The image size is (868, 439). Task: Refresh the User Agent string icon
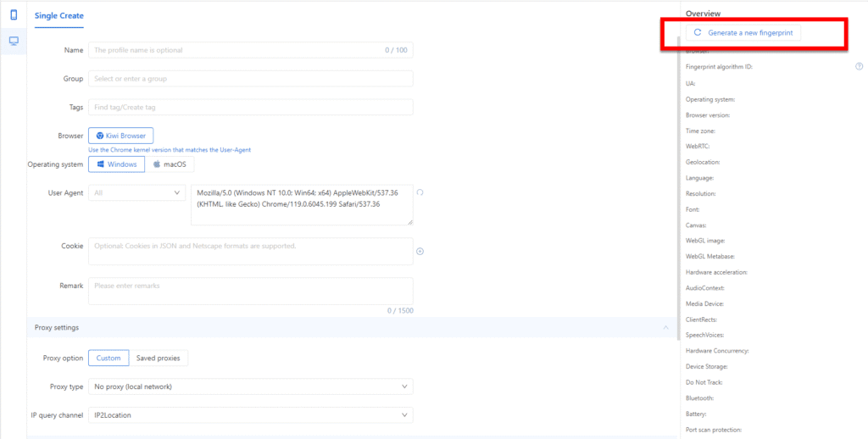coord(420,192)
